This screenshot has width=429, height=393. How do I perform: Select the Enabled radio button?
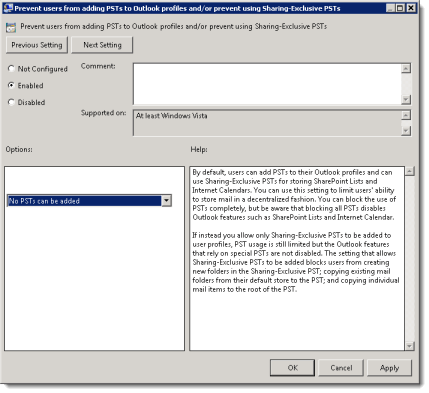[11, 85]
